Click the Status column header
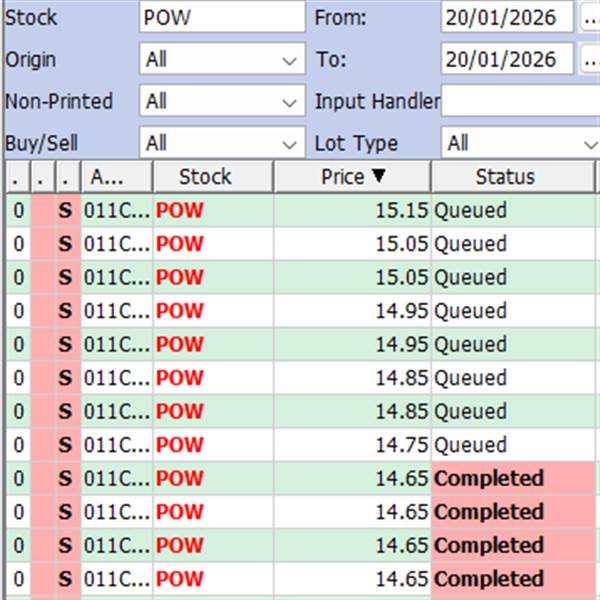 click(x=505, y=177)
